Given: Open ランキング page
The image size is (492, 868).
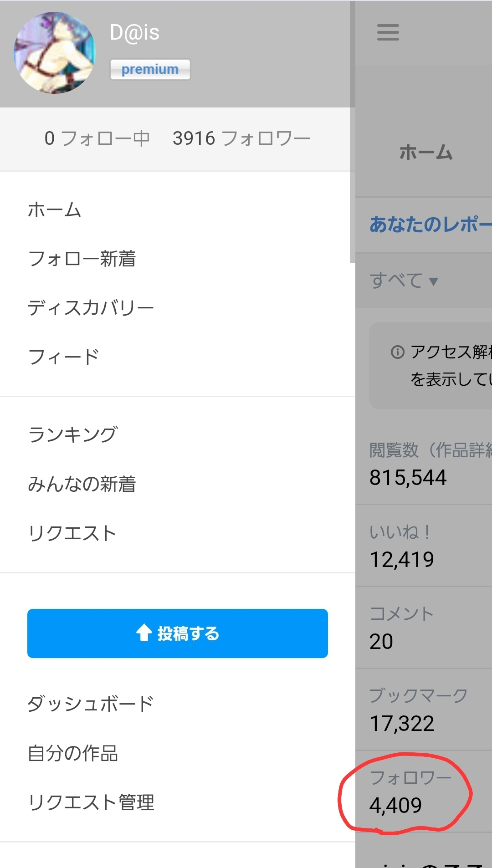Looking at the screenshot, I should [x=73, y=434].
